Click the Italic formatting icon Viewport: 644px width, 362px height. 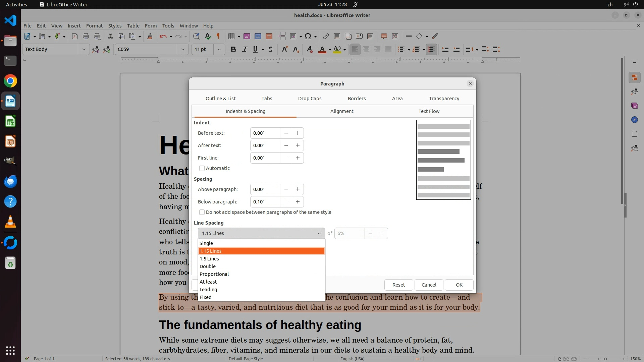point(245,50)
